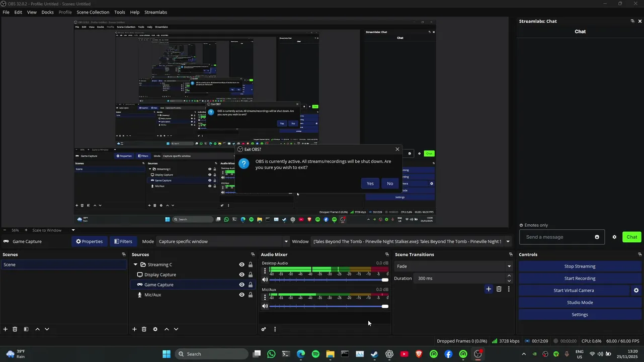
Task: Open Audio Mixer bottom three-dot menu
Action: click(x=275, y=329)
